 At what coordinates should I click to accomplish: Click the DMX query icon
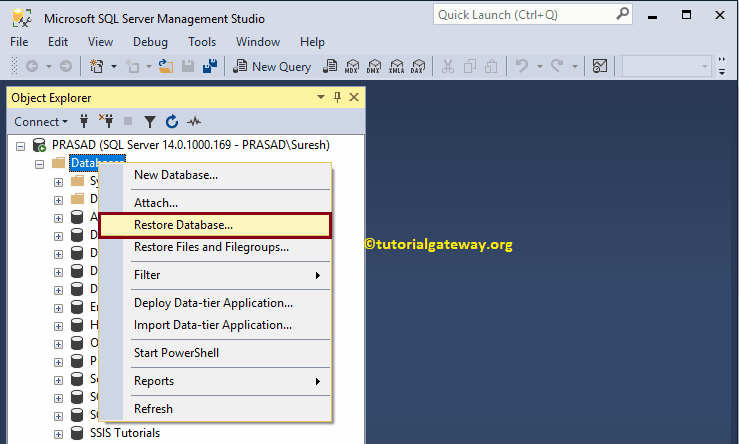coord(374,66)
